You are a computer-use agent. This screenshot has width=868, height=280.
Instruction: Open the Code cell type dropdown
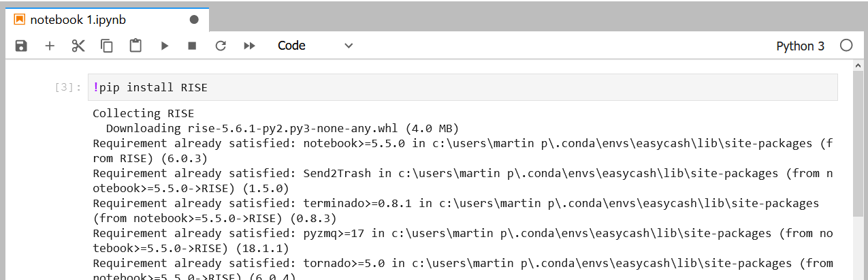pyautogui.click(x=315, y=46)
